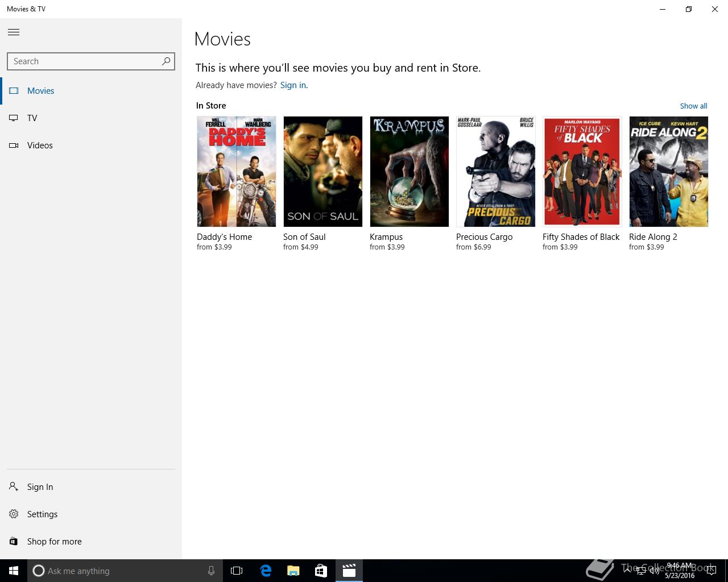Open Shop for more
The image size is (728, 582).
coord(91,541)
